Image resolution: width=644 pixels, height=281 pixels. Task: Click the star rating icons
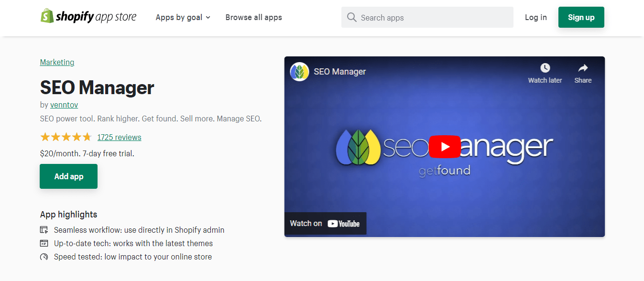coord(66,137)
